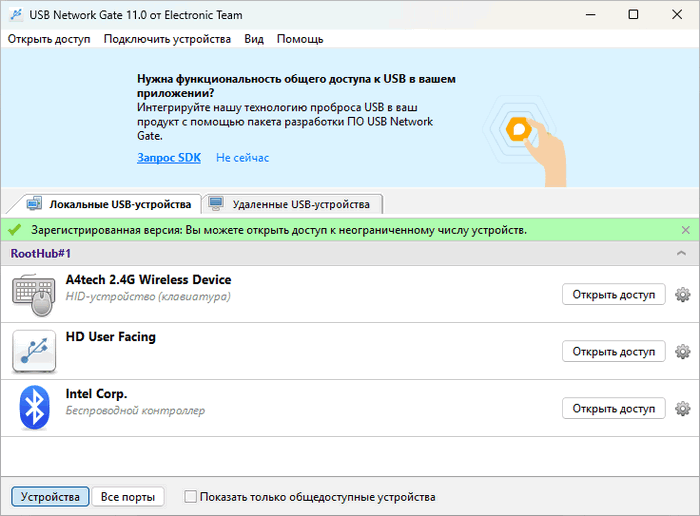Close the USB Network Gate window
The image size is (700, 516).
[x=677, y=15]
